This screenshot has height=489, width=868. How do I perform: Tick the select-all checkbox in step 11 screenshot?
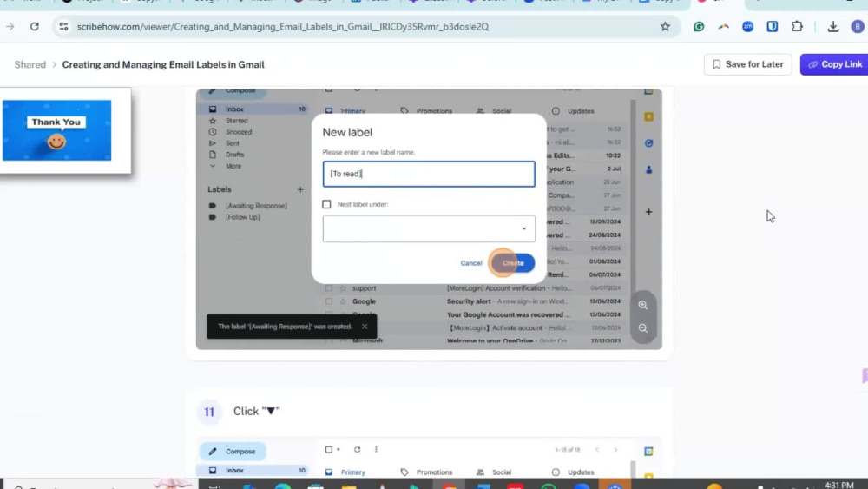pos(329,450)
